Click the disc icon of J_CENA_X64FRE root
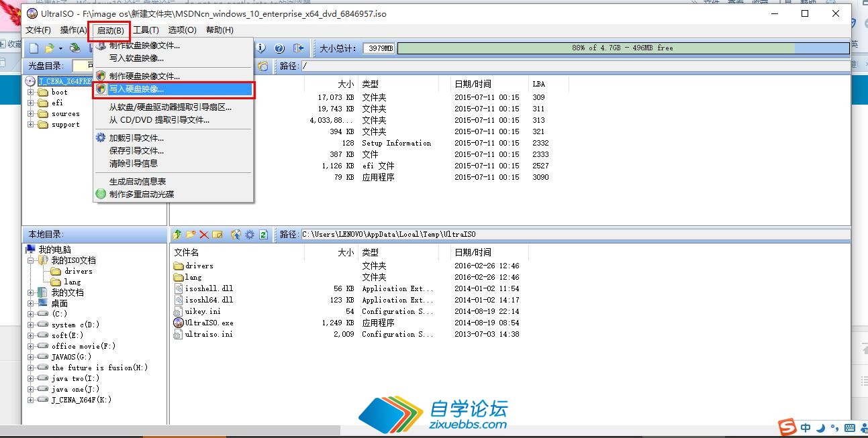The height and width of the screenshot is (438, 868). click(31, 80)
